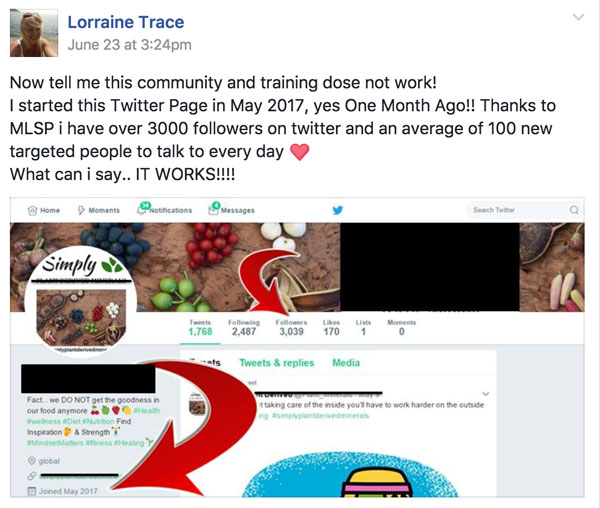Click the Twitter Home icon

(33, 210)
